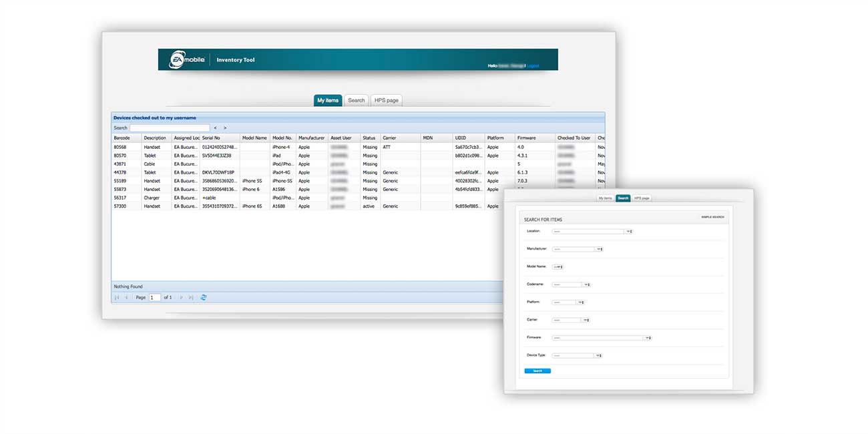Jump to the last page in the pager
The height and width of the screenshot is (434, 868).
(191, 297)
